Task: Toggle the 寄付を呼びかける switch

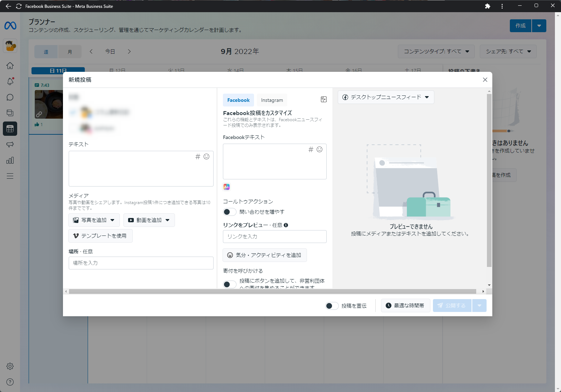Action: coord(230,284)
